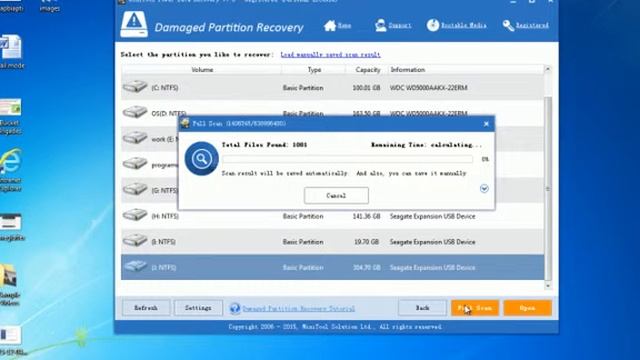Click the drive icon for work (E:)

(x=135, y=138)
